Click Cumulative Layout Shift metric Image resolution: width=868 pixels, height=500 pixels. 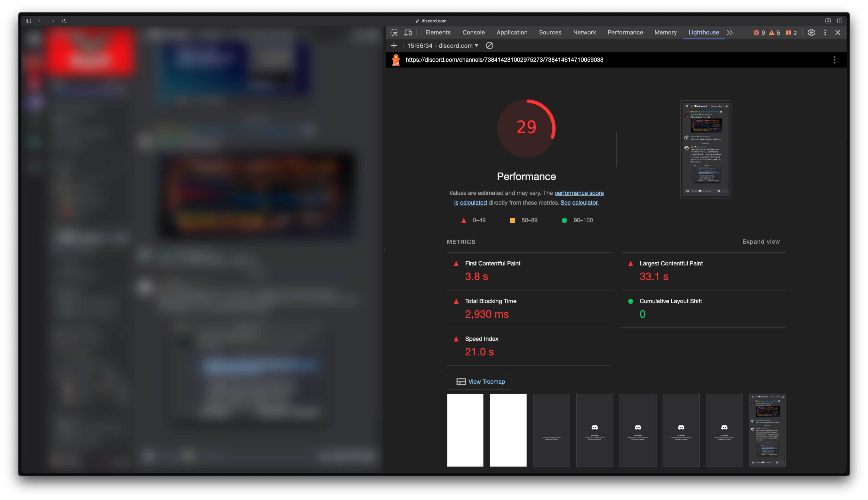tap(670, 301)
